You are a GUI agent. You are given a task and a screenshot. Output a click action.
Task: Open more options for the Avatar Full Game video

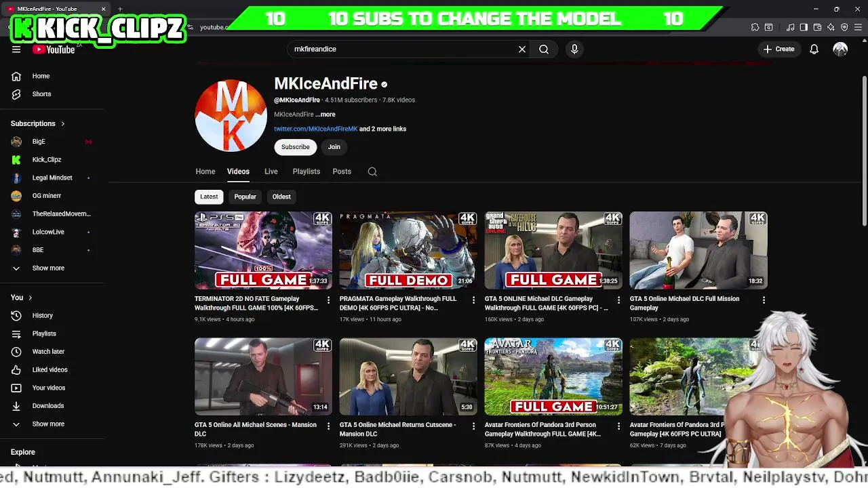[618, 426]
